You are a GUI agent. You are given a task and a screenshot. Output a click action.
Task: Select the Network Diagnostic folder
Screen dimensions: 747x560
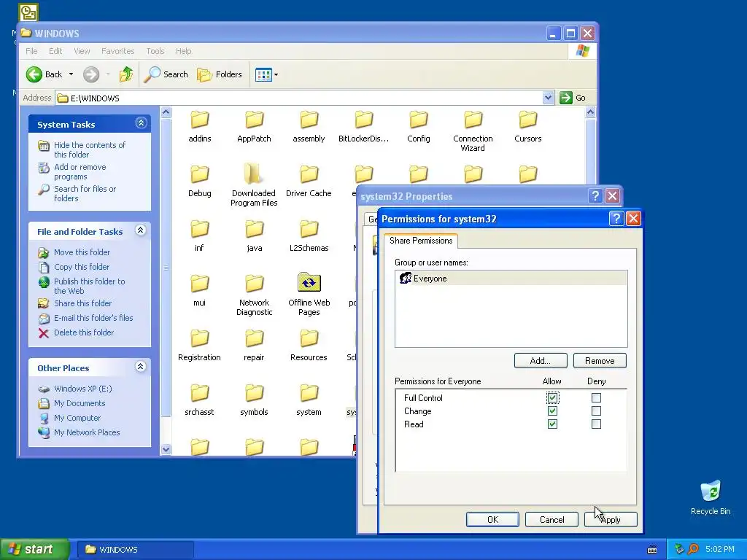(x=254, y=295)
